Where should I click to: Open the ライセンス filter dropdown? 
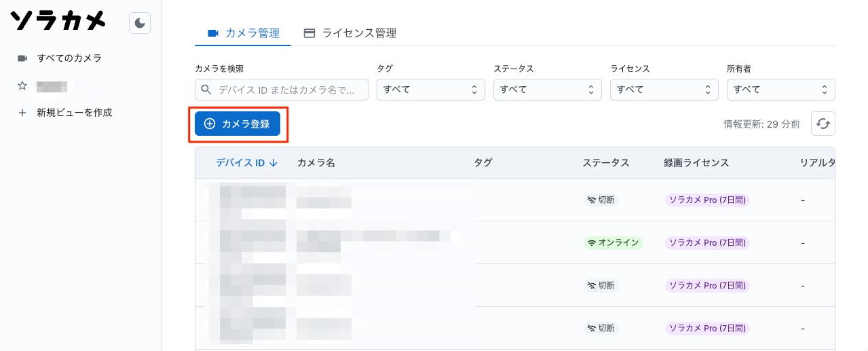[664, 90]
